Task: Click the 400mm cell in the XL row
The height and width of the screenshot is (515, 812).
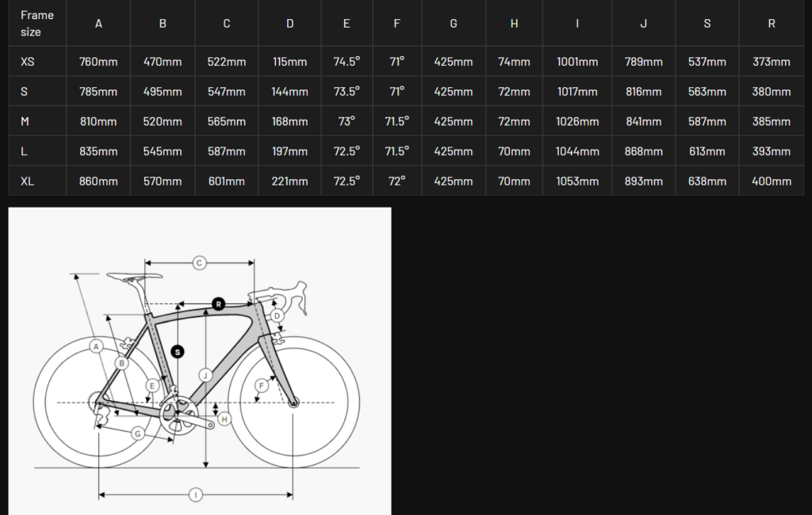Action: [772, 181]
